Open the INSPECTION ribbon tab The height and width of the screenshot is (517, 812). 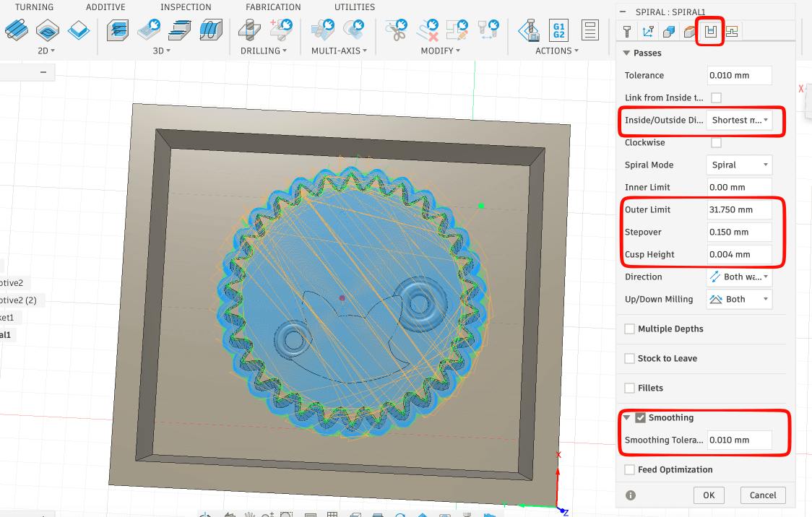coord(186,7)
